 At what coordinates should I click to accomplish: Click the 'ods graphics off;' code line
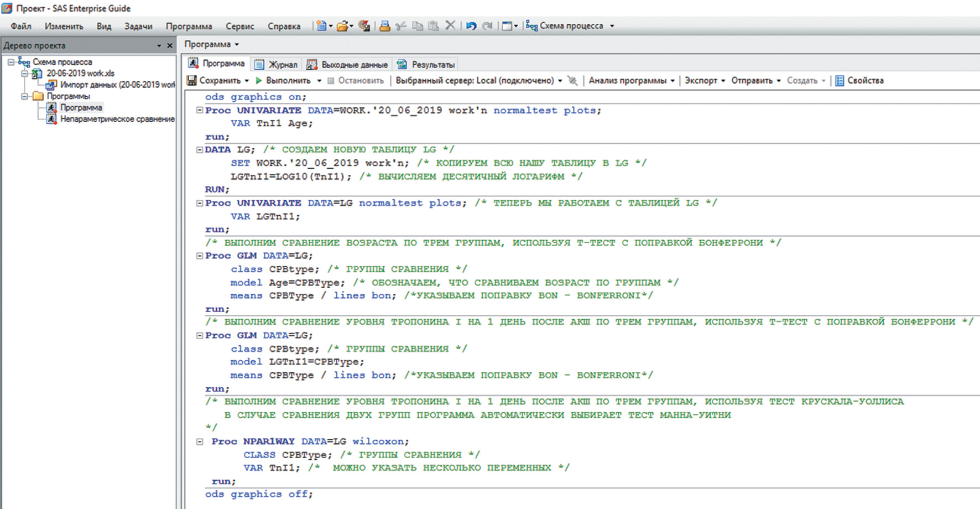coord(259,494)
